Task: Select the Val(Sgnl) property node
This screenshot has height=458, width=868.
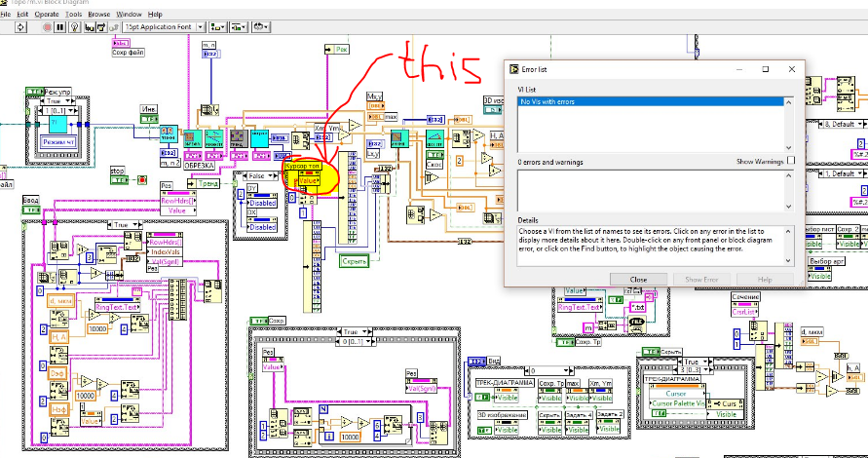Action: 421,389
